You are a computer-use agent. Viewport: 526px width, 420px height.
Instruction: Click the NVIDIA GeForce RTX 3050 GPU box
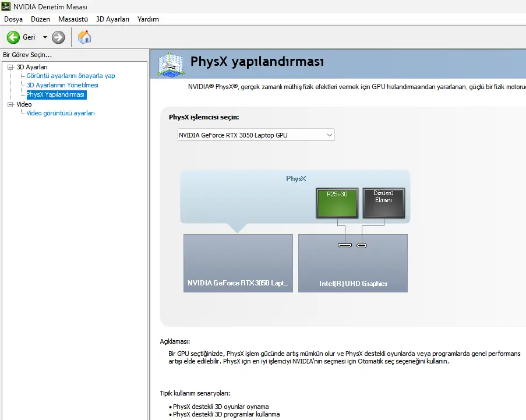(238, 263)
